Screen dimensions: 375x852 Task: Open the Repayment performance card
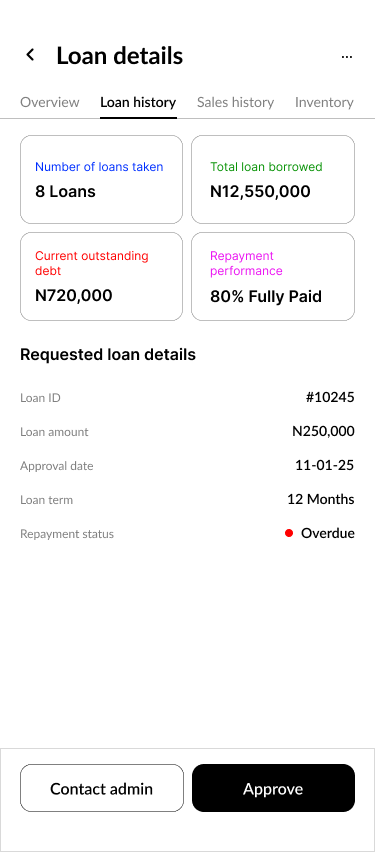[x=273, y=277]
